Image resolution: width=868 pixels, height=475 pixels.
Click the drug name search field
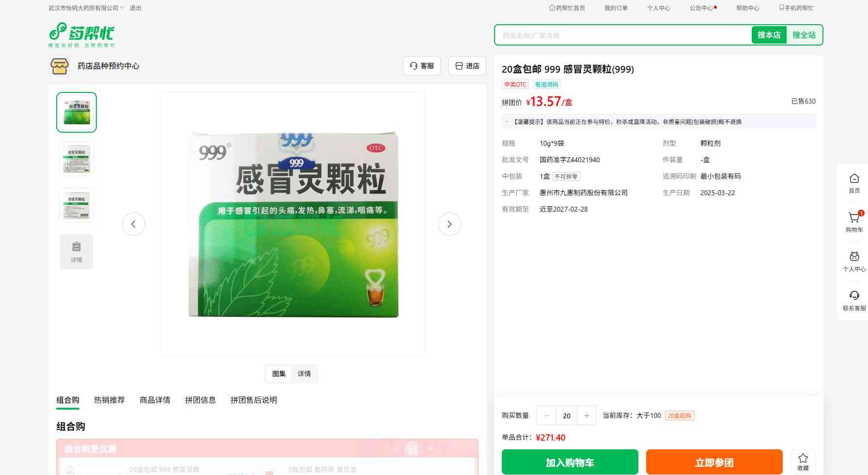tap(622, 35)
